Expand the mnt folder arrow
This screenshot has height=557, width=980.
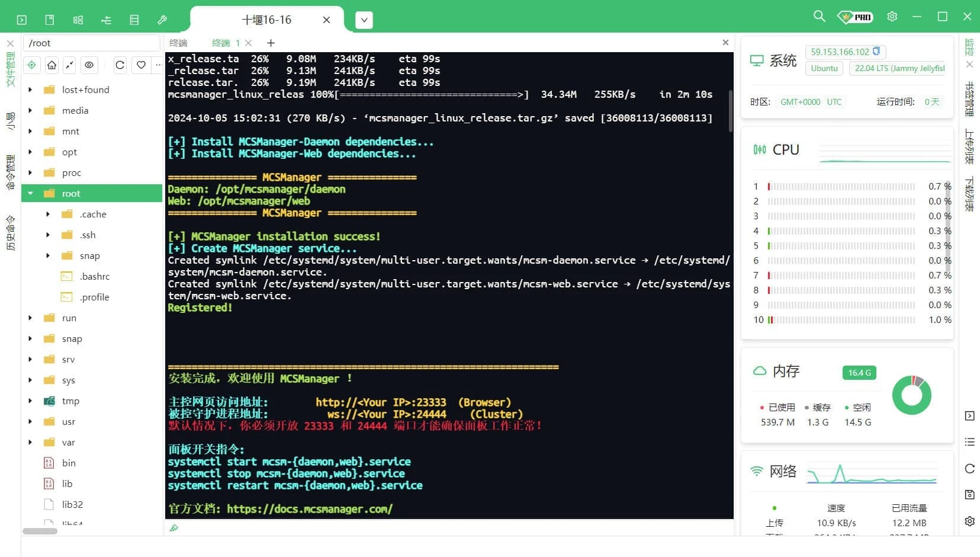tap(30, 131)
